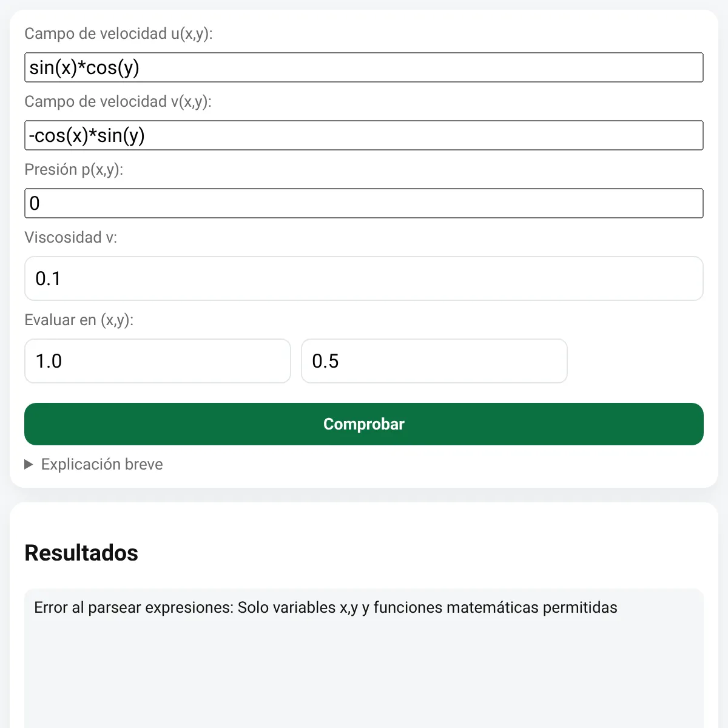Screen dimensions: 728x728
Task: Click the 0 value in the pressure field
Action: click(x=35, y=203)
